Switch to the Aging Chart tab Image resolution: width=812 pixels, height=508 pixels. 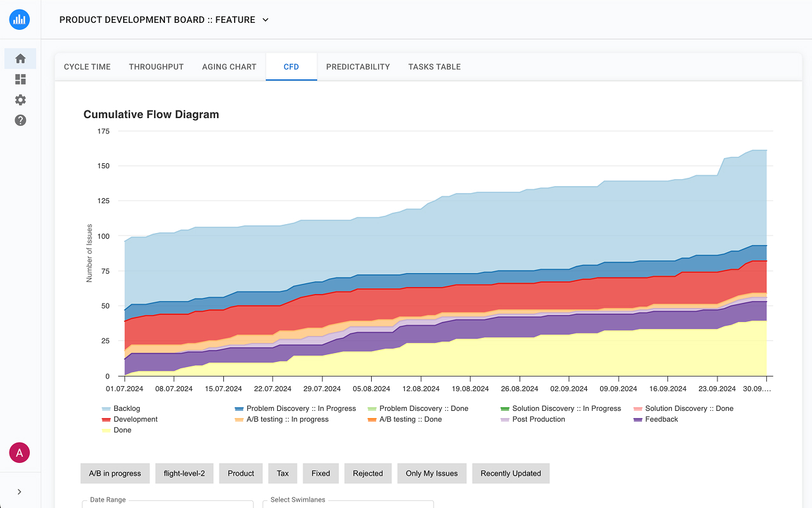[229, 67]
